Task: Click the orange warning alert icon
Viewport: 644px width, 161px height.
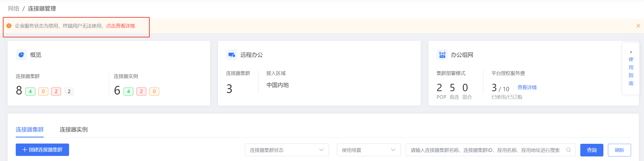Action: 9,26
